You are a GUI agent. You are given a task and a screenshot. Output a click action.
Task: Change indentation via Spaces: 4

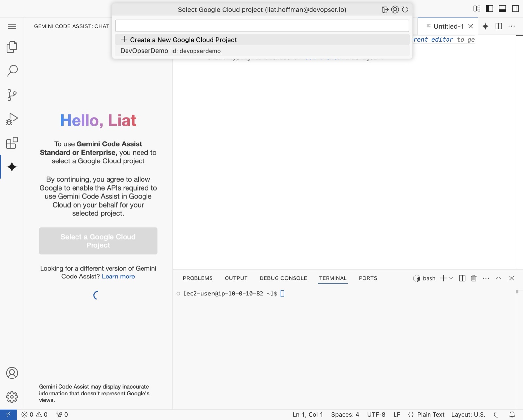tap(345, 414)
